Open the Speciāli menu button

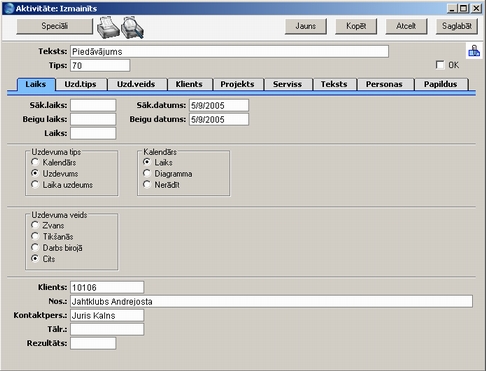click(x=55, y=26)
